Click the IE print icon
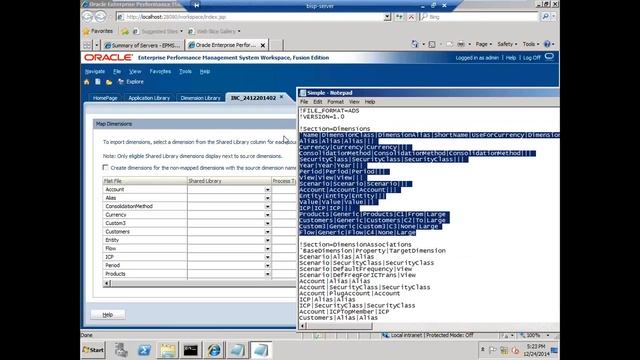640x360 pixels. coord(461,44)
